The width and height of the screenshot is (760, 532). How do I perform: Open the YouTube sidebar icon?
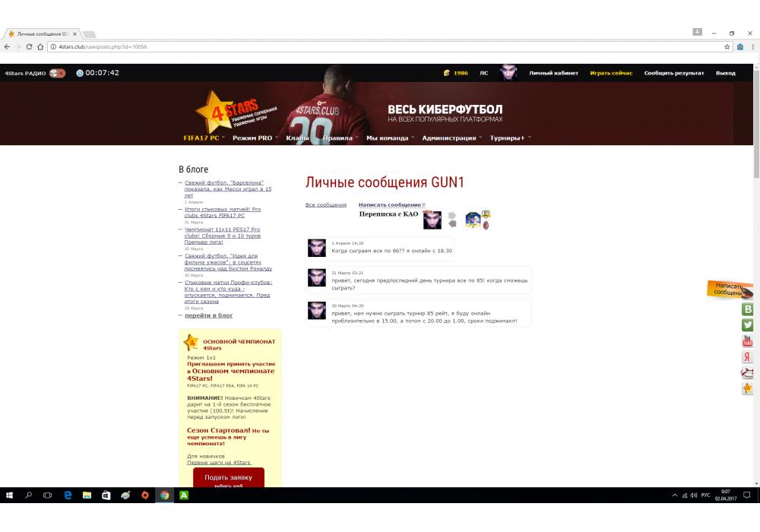coord(748,341)
